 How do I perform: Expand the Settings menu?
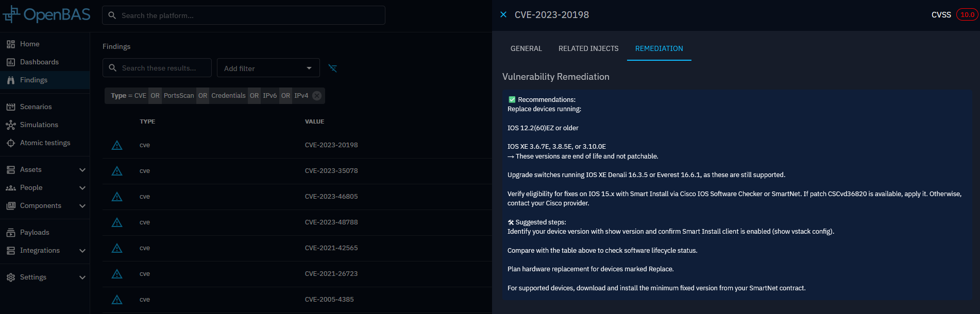coord(82,277)
